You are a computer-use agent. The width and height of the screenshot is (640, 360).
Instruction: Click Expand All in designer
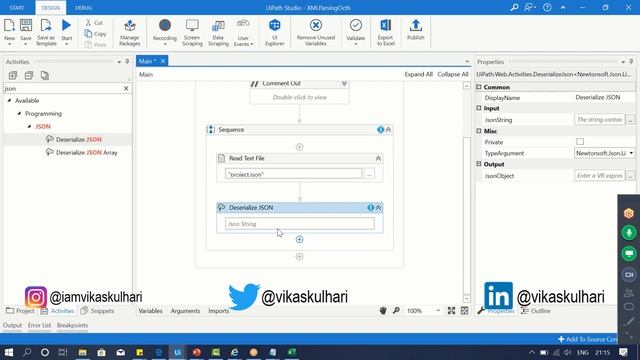[x=418, y=74]
